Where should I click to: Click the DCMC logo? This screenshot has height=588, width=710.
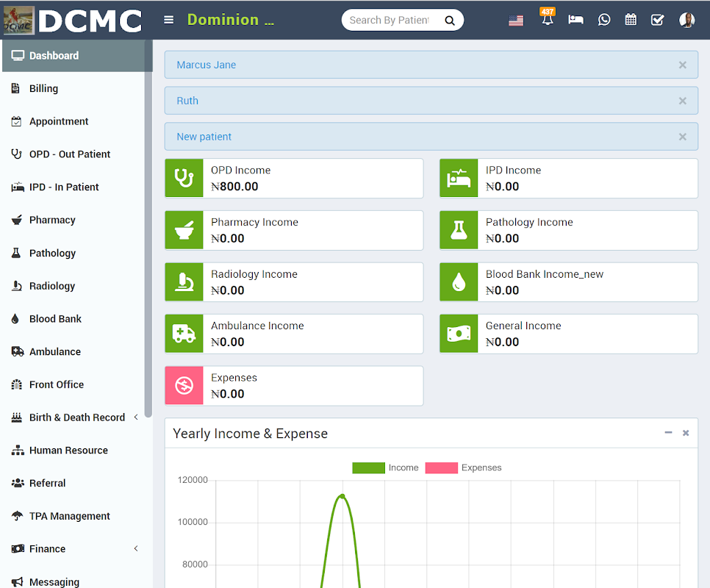tap(73, 21)
